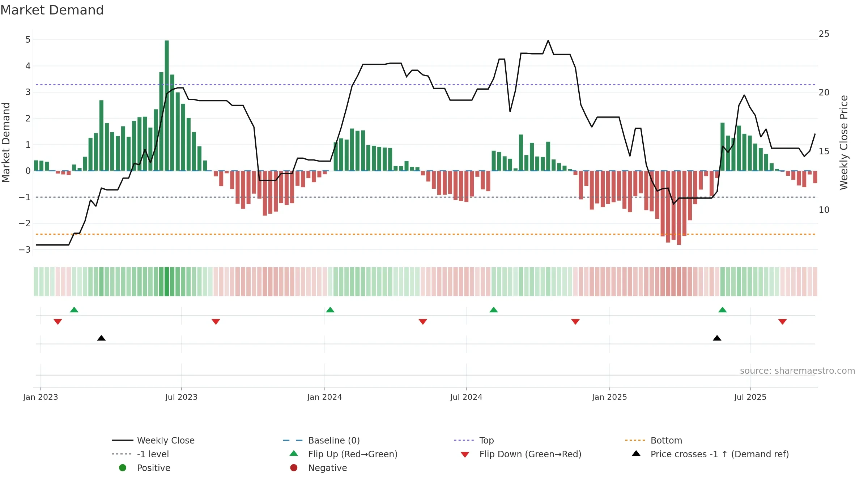Select the Flip Down marker in spring 2024
Viewport: 868px width, 488px height.
coord(423,322)
